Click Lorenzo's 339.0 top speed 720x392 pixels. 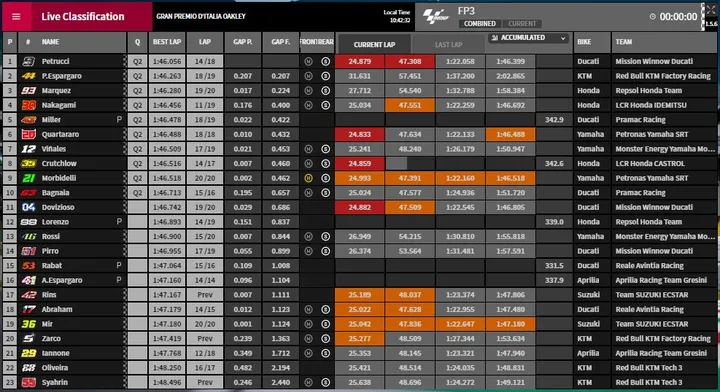(x=554, y=222)
